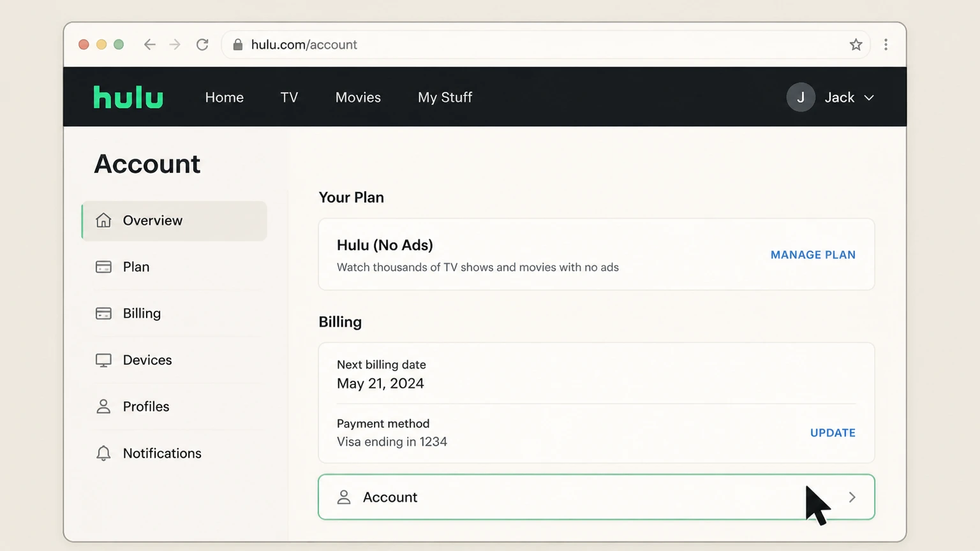Click the person icon beside Profiles

pyautogui.click(x=103, y=406)
